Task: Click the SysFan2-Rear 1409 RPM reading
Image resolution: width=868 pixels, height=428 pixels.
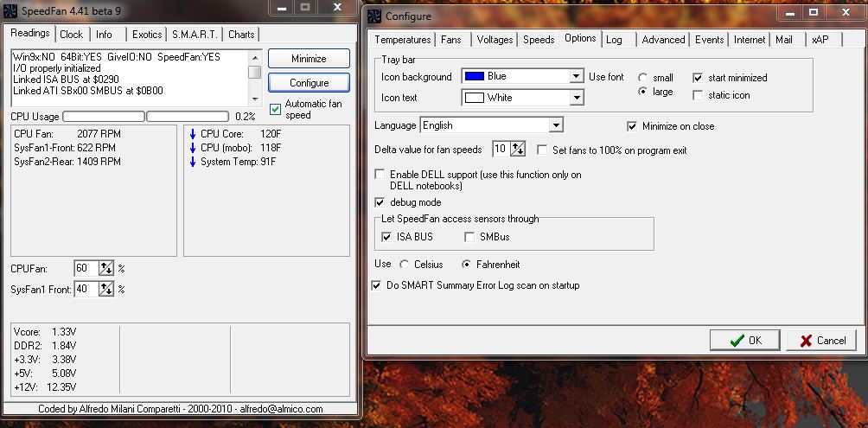Action: [x=67, y=162]
